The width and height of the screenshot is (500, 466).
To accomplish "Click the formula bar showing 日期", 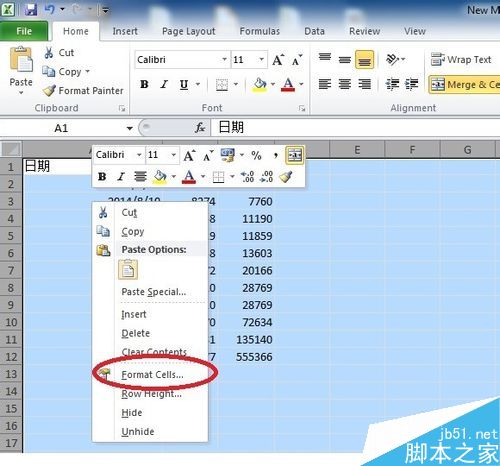I will tap(355, 128).
